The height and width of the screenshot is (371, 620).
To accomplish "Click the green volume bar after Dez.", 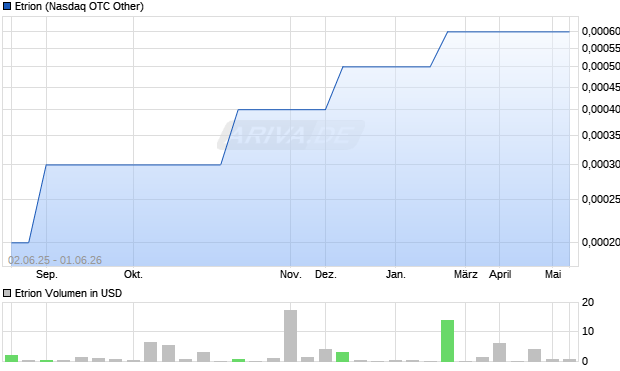I will (x=342, y=357).
